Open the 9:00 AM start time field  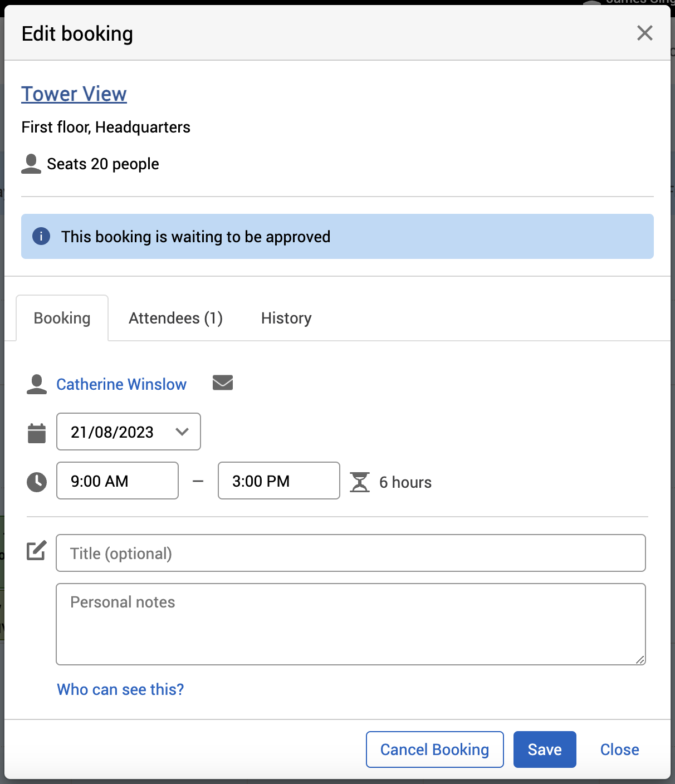(x=118, y=481)
